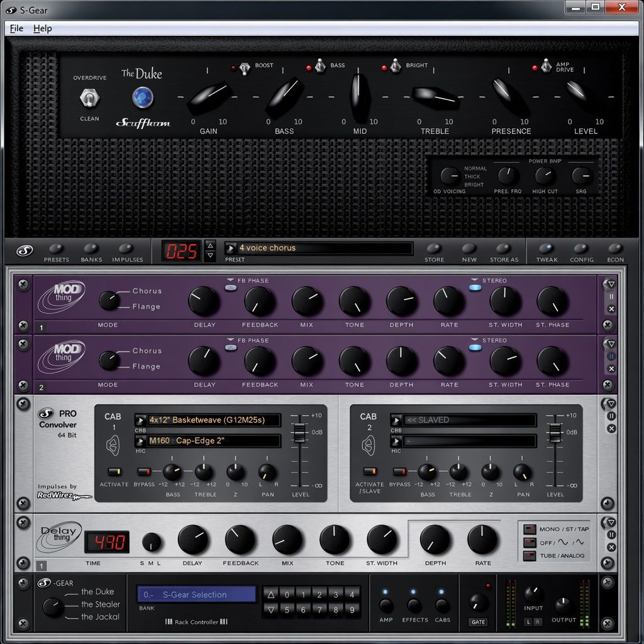The width and height of the screenshot is (644, 644).
Task: Open CAB 2 mic selector arrow
Action: (x=396, y=441)
